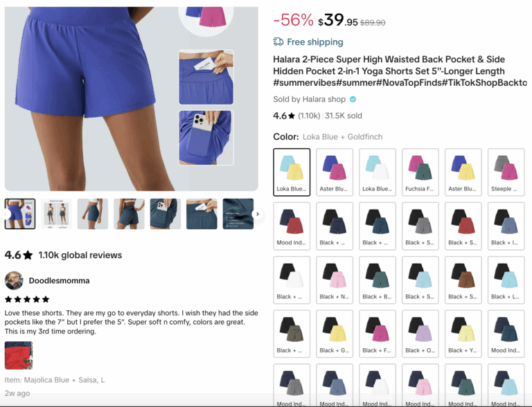Click the next arrow in thumbnail carousel

pos(258,214)
